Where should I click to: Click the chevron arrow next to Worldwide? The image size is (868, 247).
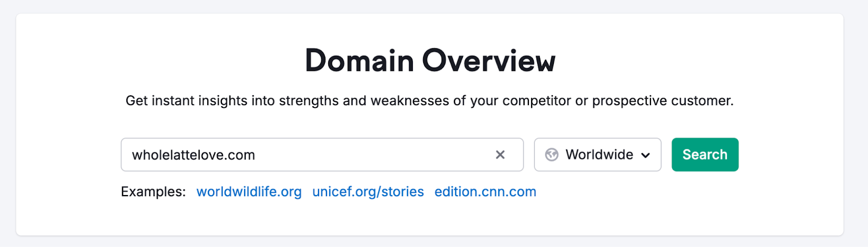pyautogui.click(x=646, y=155)
